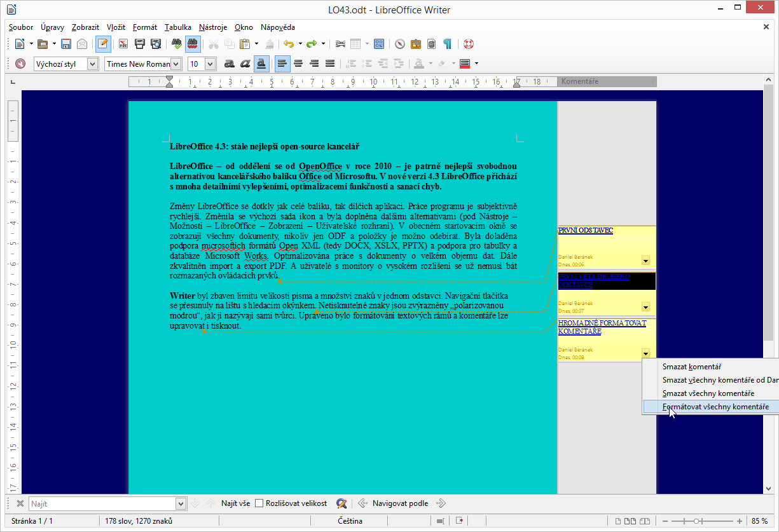Click the 'Najít' search input field
The image size is (779, 532).
[102, 503]
